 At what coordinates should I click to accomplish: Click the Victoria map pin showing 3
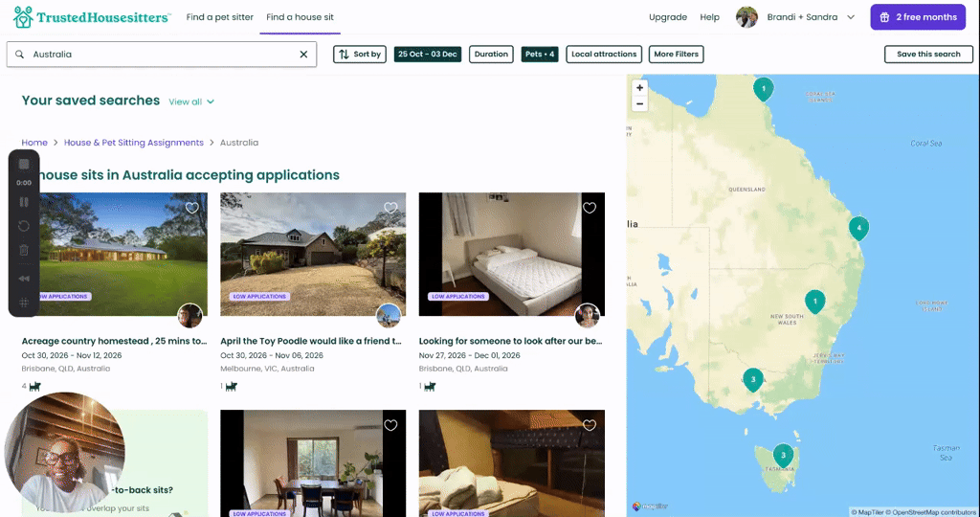click(x=753, y=379)
